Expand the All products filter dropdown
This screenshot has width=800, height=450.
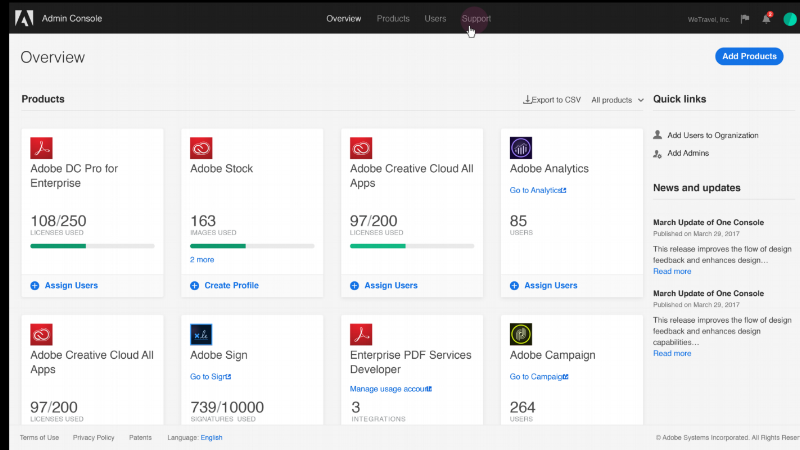click(x=617, y=100)
